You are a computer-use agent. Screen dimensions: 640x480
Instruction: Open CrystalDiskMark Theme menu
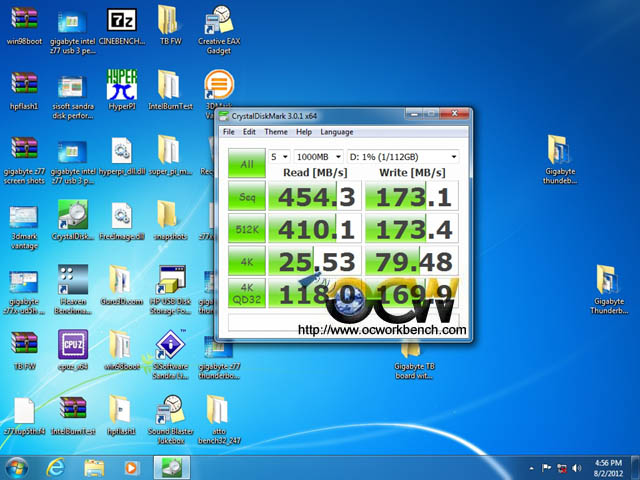(x=276, y=132)
